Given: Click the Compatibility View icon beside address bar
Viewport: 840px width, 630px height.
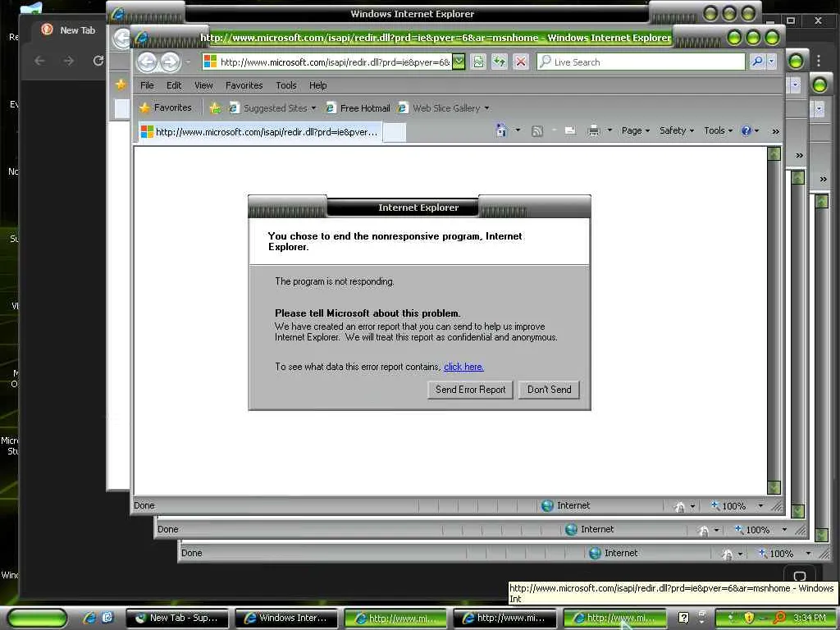Looking at the screenshot, I should tap(478, 62).
